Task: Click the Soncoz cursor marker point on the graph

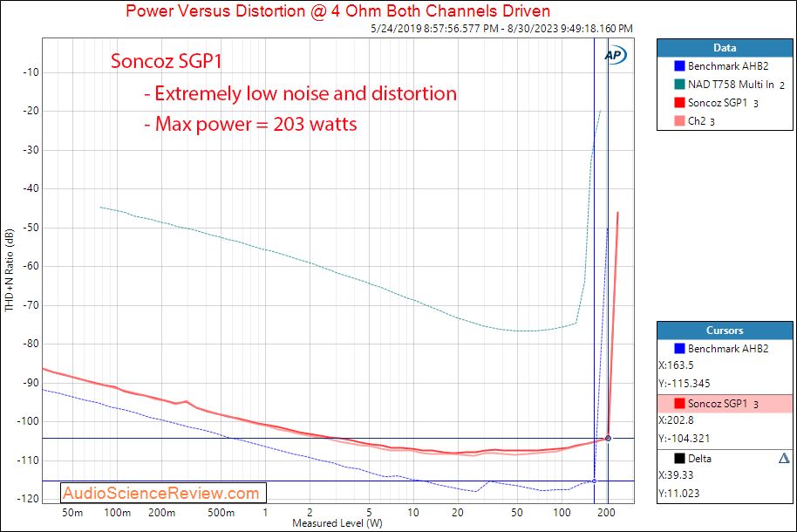Action: click(x=608, y=439)
